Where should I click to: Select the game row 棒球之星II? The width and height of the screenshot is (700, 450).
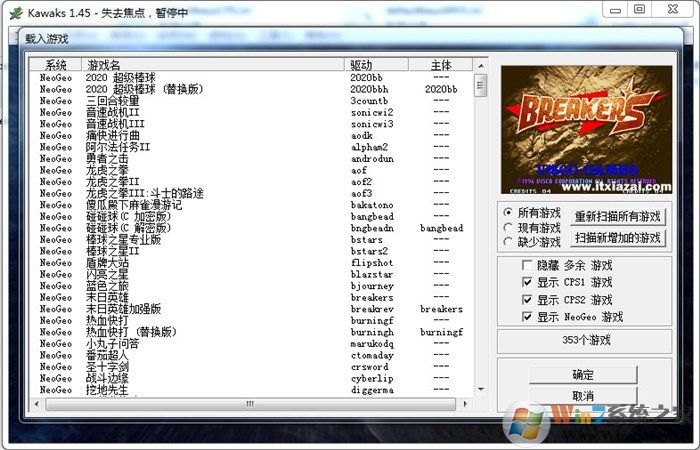click(x=250, y=251)
